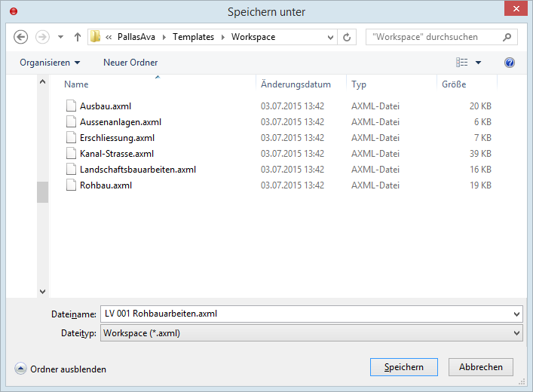The height and width of the screenshot is (392, 533).
Task: Go back with the left arrow button
Action: (20, 37)
